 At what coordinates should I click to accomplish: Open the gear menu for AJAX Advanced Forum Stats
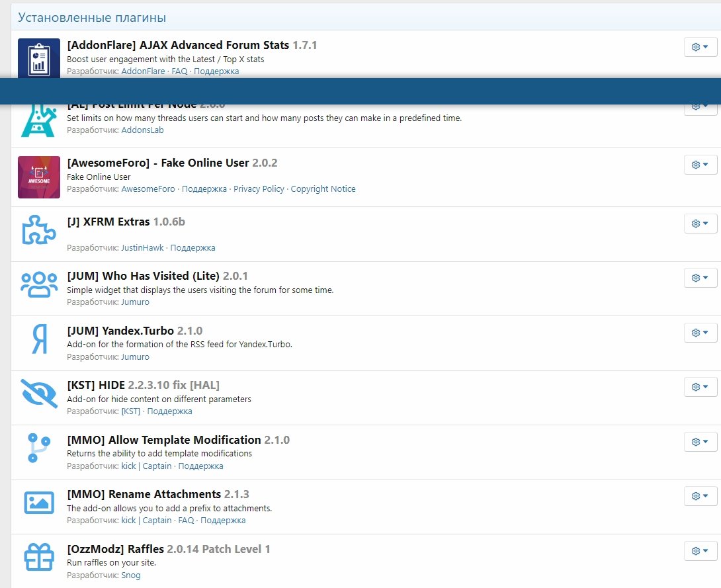tap(700, 47)
